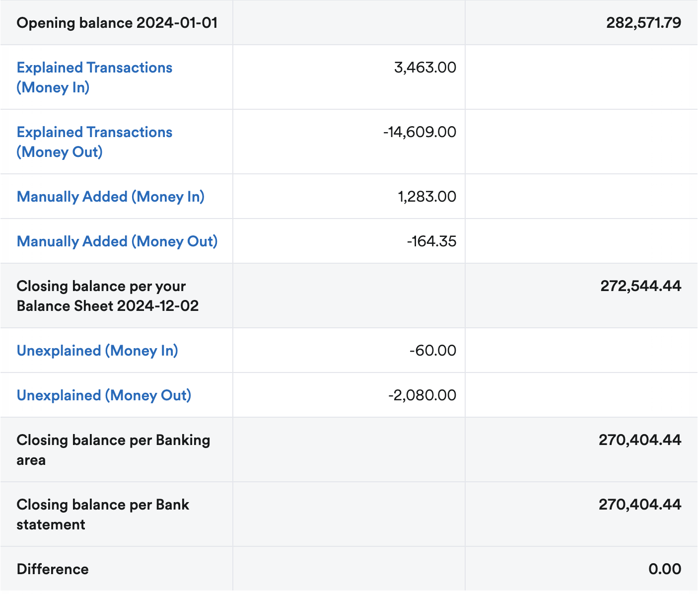The width and height of the screenshot is (700, 594).
Task: Click the Closing balance per Bank statement label
Action: point(103,515)
